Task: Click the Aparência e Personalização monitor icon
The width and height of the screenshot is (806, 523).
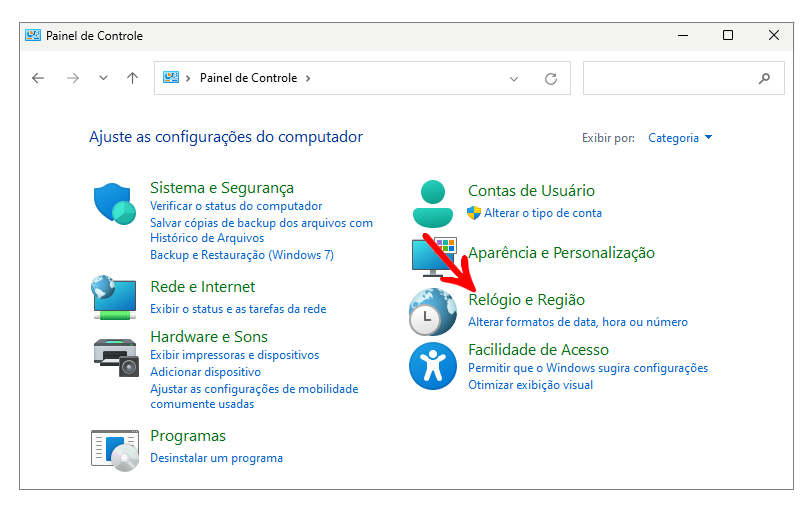Action: (433, 256)
